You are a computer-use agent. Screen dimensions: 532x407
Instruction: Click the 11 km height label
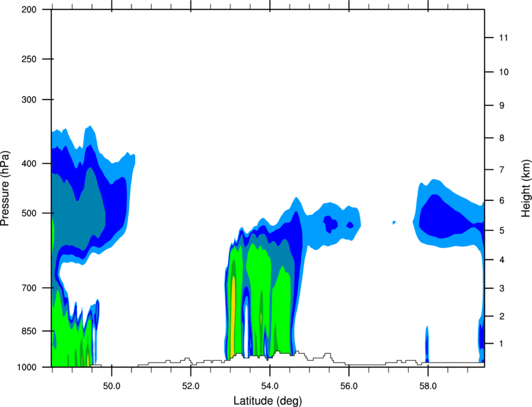(x=503, y=38)
